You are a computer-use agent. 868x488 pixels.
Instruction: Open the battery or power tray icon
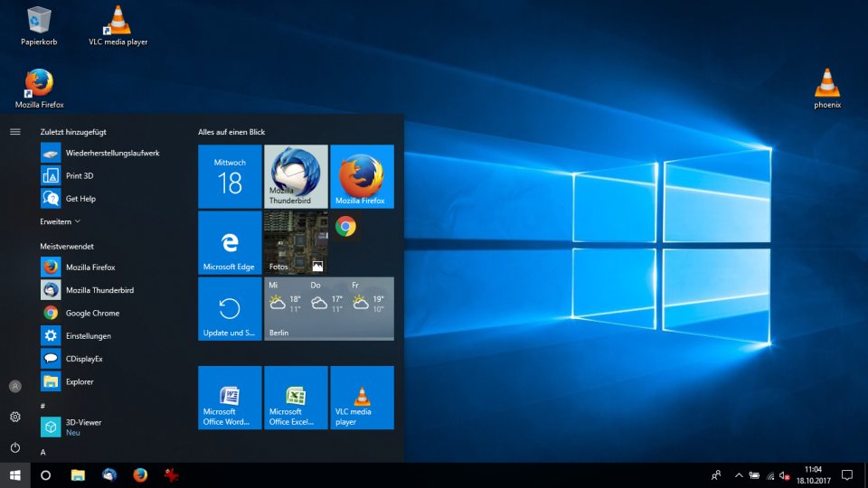(754, 475)
